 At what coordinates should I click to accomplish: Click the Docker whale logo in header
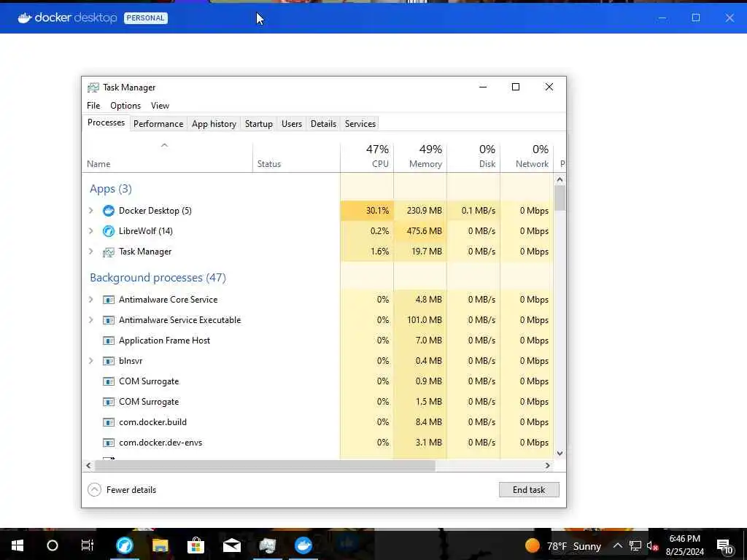[x=25, y=17]
